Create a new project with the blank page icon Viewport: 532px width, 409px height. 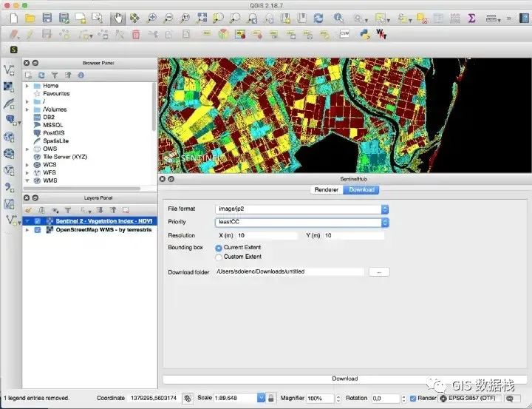click(x=13, y=18)
